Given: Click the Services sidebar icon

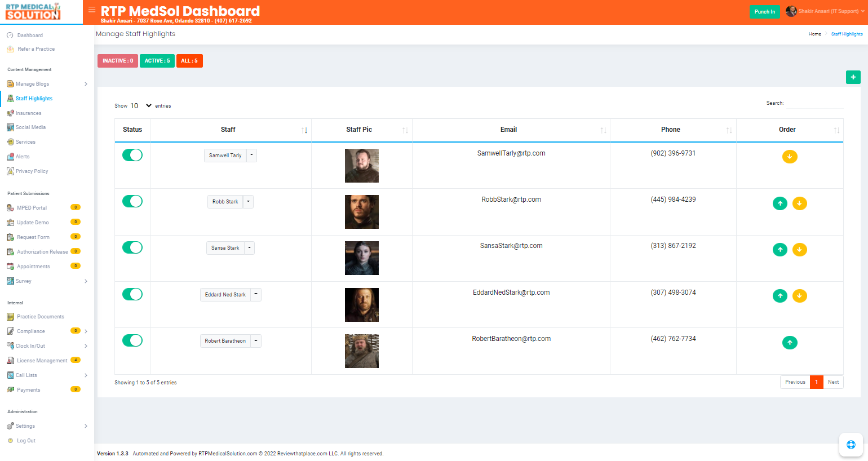Looking at the screenshot, I should (x=10, y=142).
